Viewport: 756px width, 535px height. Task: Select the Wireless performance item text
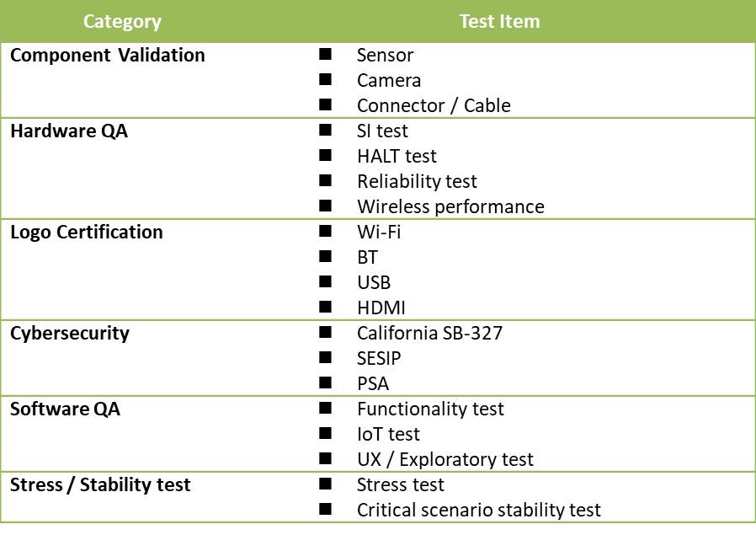click(450, 207)
